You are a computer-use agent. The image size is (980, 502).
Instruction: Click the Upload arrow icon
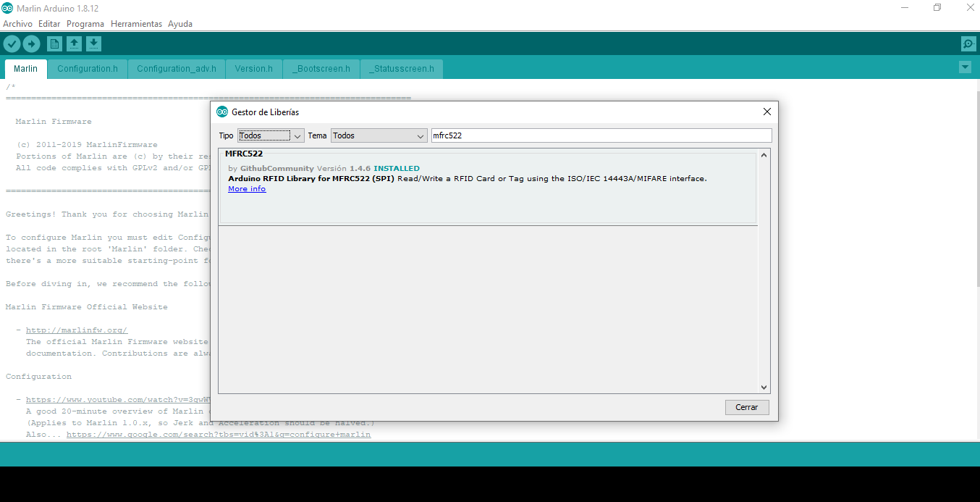31,44
